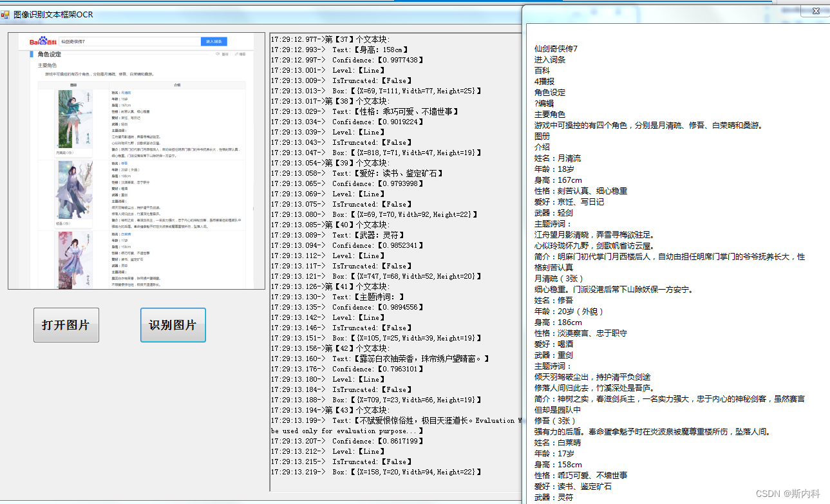This screenshot has width=830, height=504.
Task: Click 身高：167cm in the result window
Action: [x=558, y=180]
